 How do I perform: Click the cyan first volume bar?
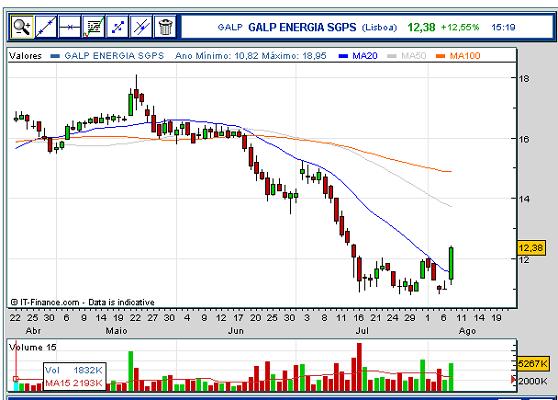pyautogui.click(x=16, y=386)
